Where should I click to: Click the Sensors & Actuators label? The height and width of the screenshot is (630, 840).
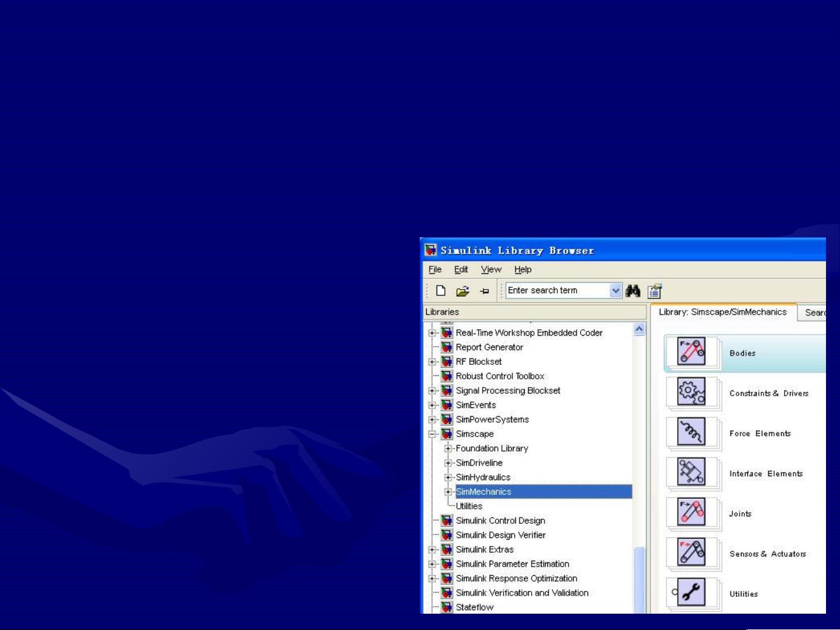768,554
